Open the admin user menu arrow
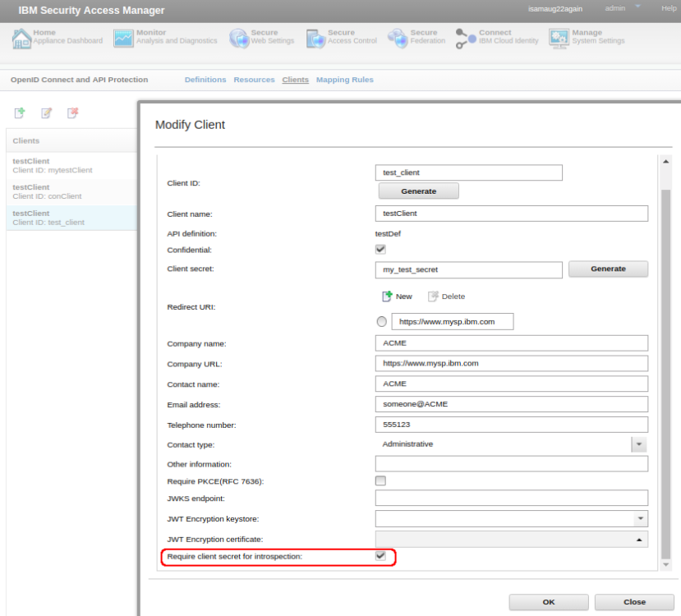Screen dimensions: 681x616 637,7
